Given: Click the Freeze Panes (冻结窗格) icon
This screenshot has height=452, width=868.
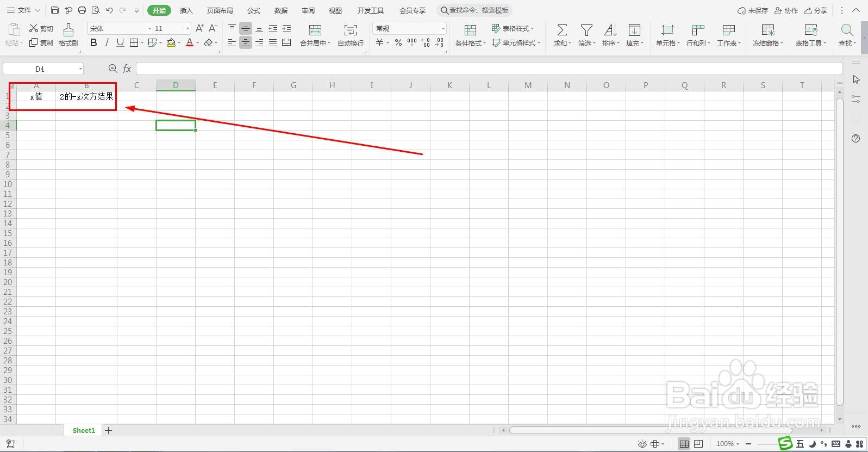Looking at the screenshot, I should (x=768, y=30).
